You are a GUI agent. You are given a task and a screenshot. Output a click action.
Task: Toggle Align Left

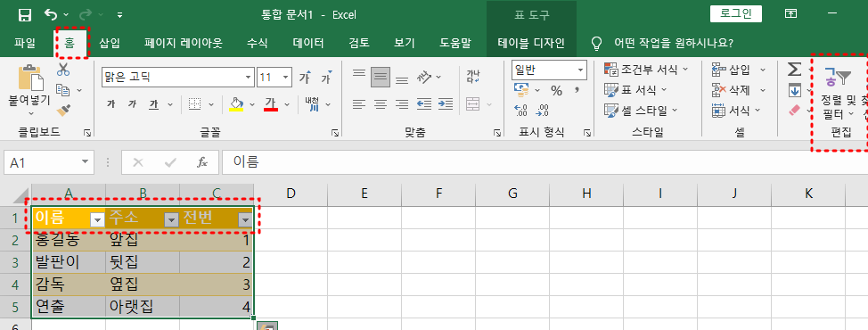[359, 104]
